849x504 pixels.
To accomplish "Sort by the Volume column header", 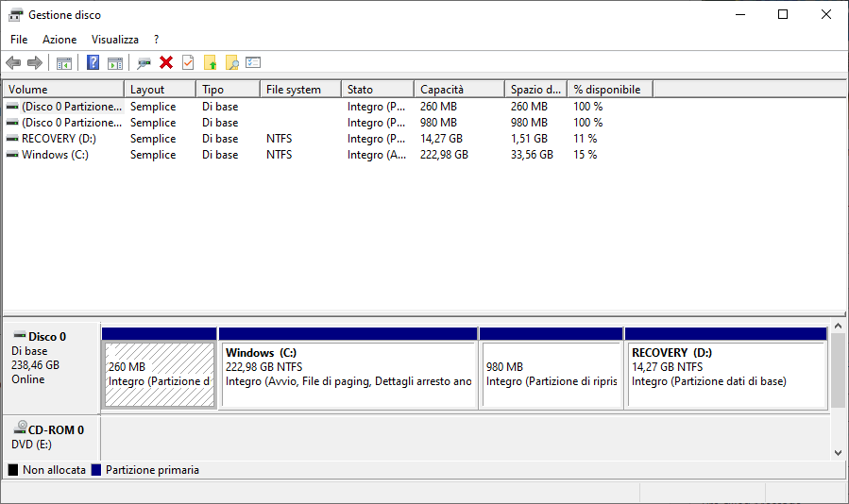I will [x=64, y=90].
